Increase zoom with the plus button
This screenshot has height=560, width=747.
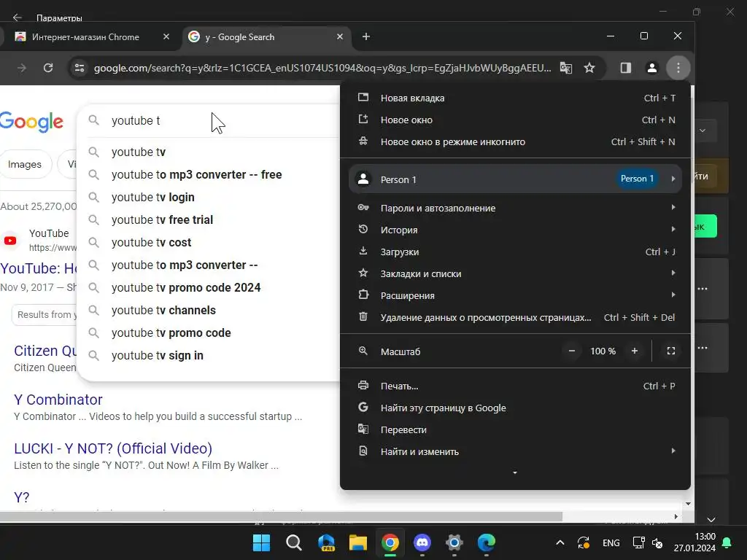tap(635, 351)
